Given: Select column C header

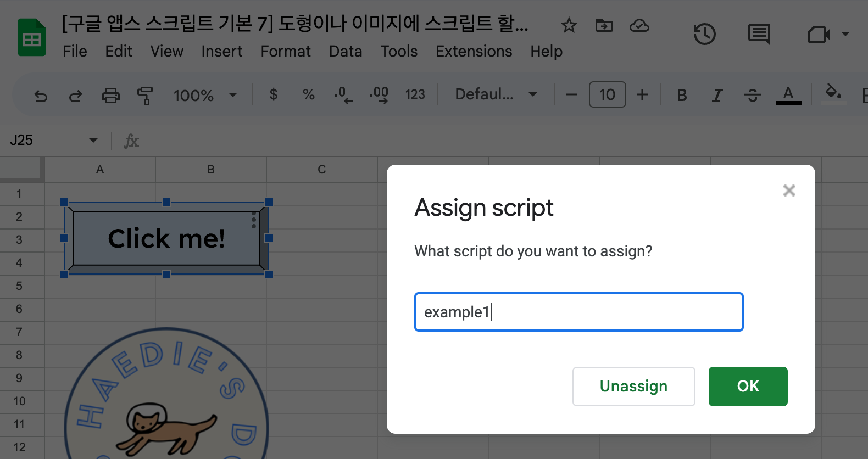Looking at the screenshot, I should [x=322, y=170].
